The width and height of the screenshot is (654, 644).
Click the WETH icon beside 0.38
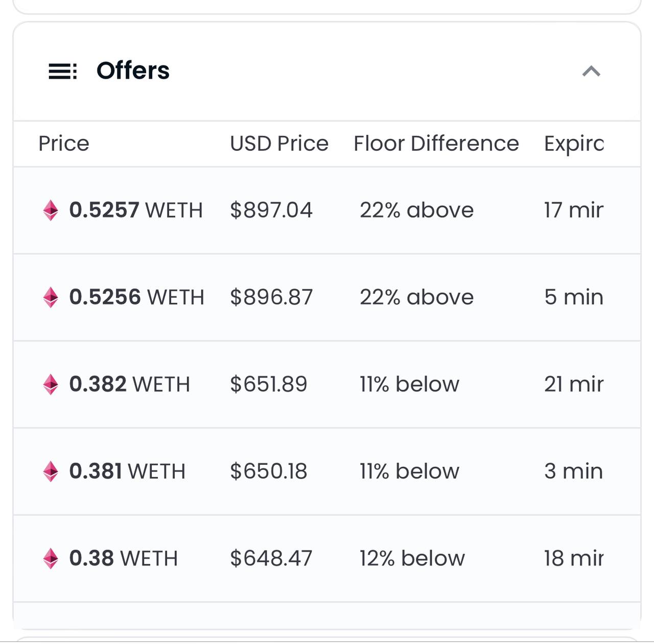pos(51,558)
